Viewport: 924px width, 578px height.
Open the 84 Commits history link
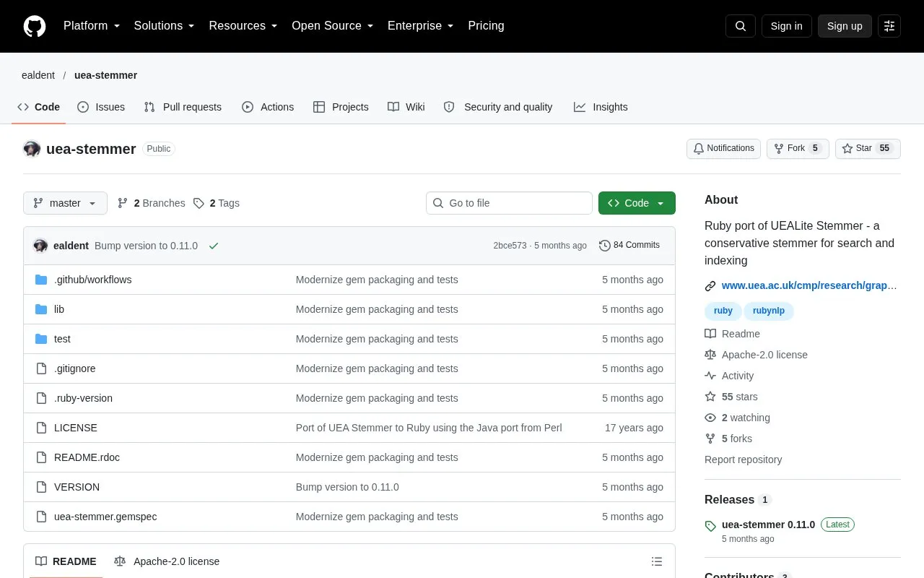coord(629,246)
